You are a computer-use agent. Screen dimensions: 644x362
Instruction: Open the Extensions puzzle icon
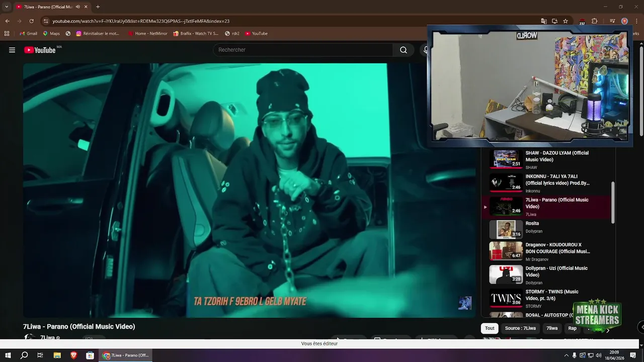tap(594, 21)
